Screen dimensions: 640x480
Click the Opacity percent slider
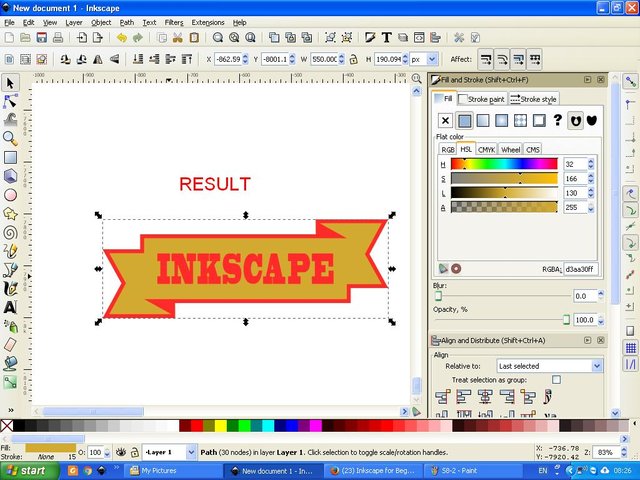[502, 320]
